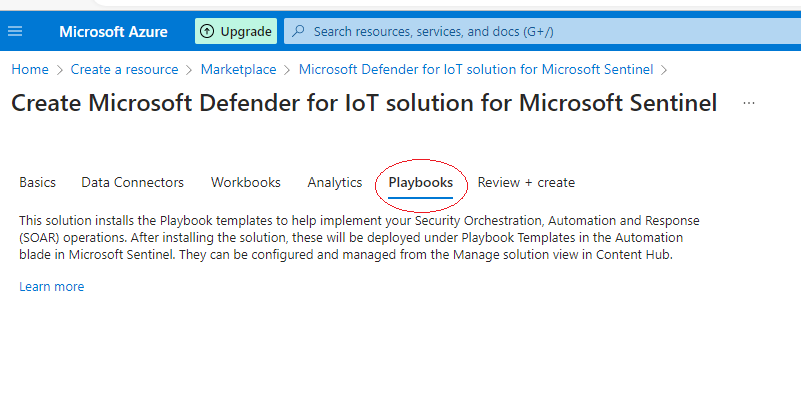Open the ellipsis more options menu
801x403 pixels.
point(749,103)
